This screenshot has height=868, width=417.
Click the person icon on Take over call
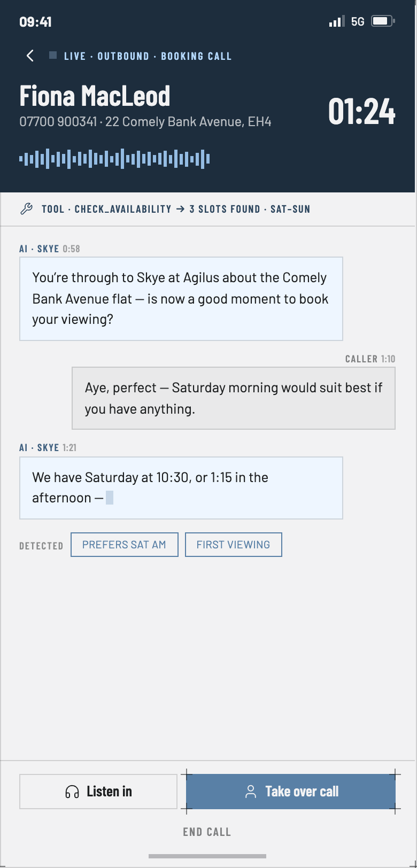click(250, 792)
